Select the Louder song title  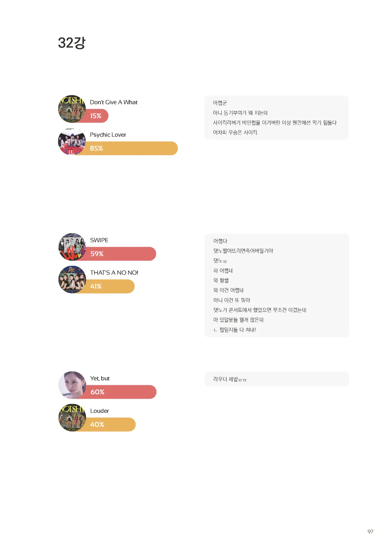coord(100,411)
